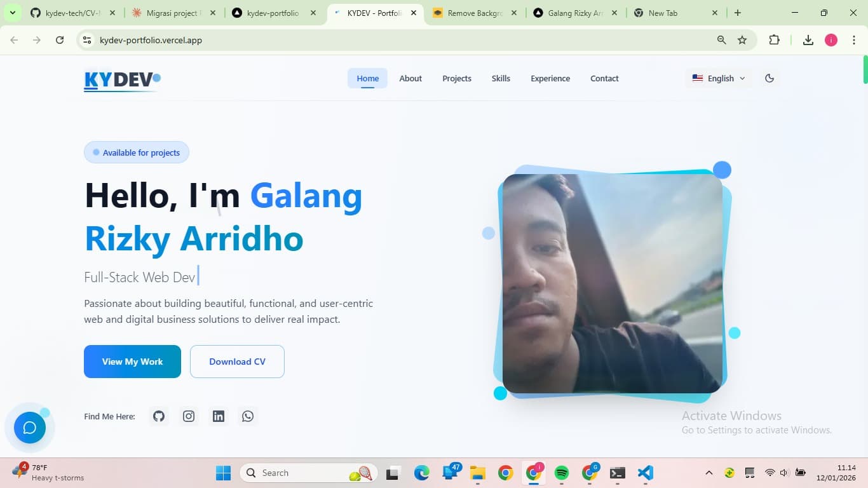Click the LinkedIn icon under Find Me Here
Screen dimensions: 868x488
pos(218,416)
